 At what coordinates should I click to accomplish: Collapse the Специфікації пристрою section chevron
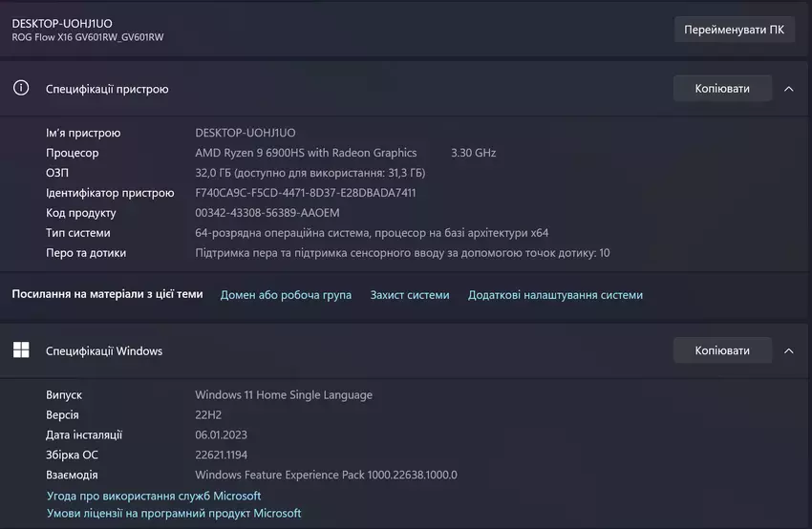point(788,89)
